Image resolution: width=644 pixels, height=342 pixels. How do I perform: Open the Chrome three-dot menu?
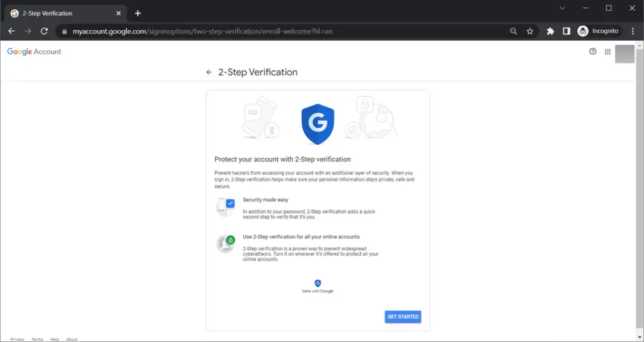click(x=633, y=31)
